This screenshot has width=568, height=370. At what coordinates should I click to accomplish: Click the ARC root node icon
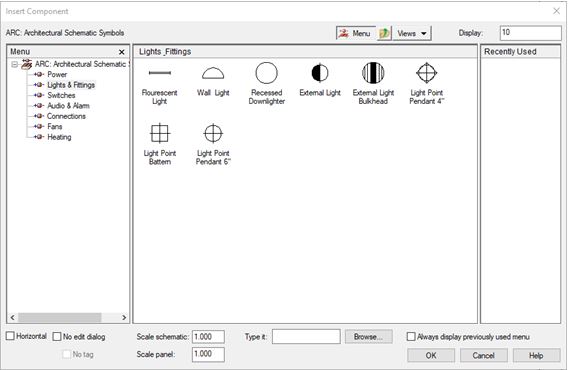point(26,64)
